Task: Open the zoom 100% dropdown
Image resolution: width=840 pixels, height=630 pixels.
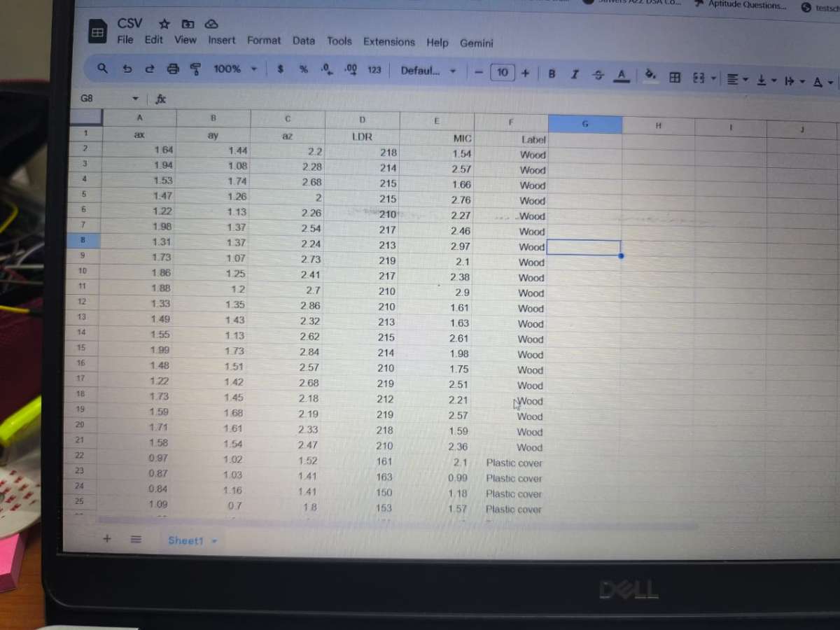Action: point(234,69)
